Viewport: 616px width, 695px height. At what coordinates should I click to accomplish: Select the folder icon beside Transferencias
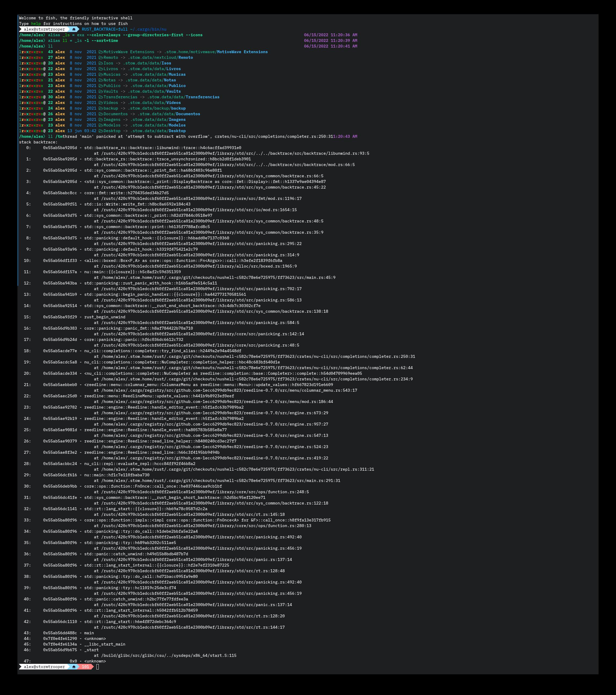tap(101, 97)
